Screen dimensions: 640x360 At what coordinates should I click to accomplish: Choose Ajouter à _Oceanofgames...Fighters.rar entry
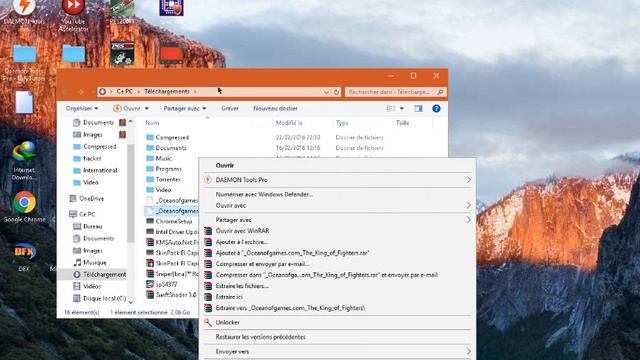pos(292,253)
